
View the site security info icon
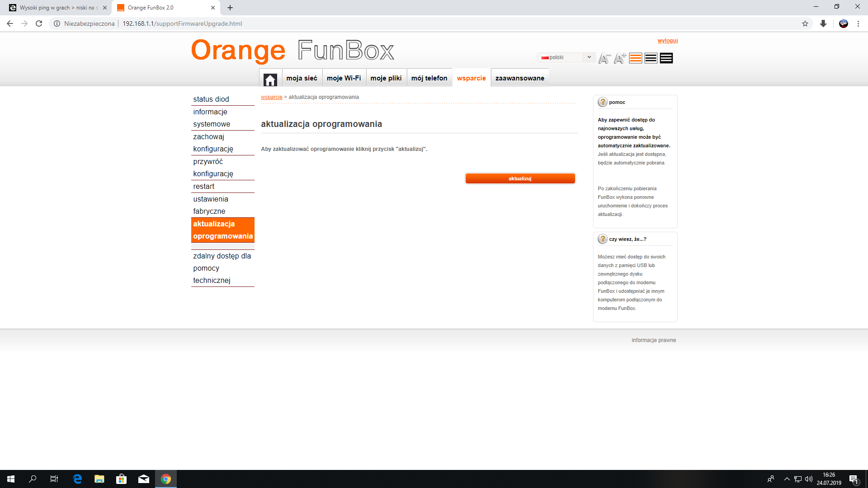point(57,23)
